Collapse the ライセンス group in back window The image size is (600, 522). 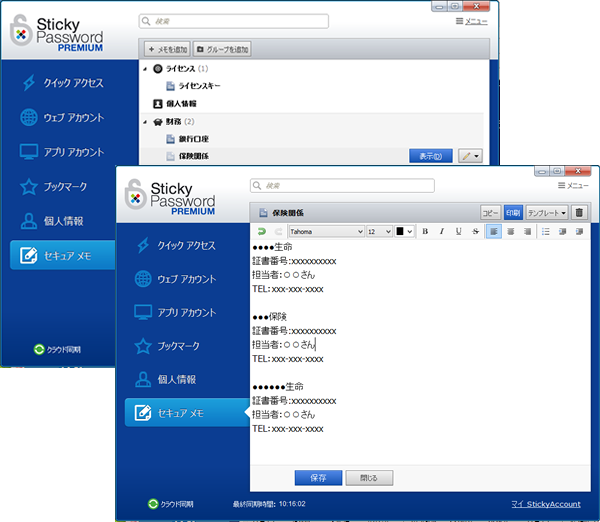[x=145, y=69]
